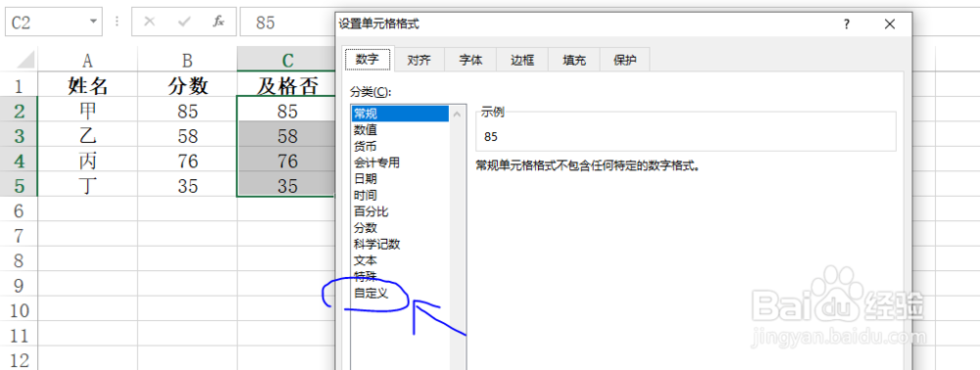The width and height of the screenshot is (980, 370).
Task: Click cell B2 with score 85
Action: click(x=187, y=111)
